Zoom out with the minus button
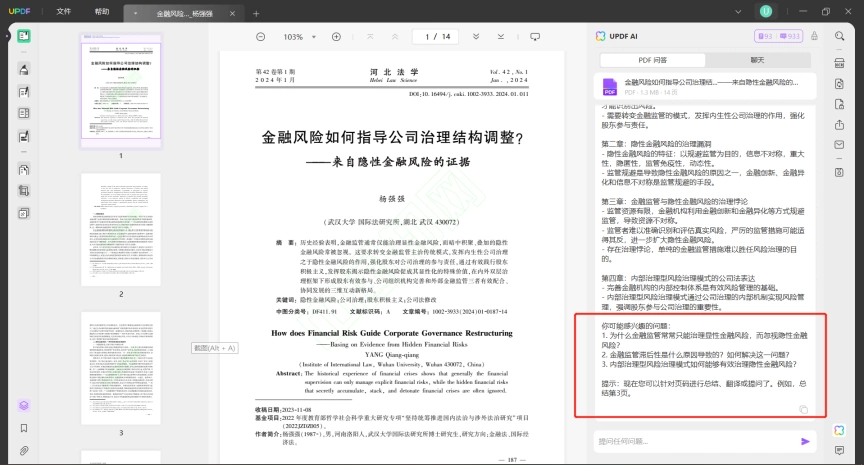Image resolution: width=864 pixels, height=465 pixels. (x=261, y=36)
